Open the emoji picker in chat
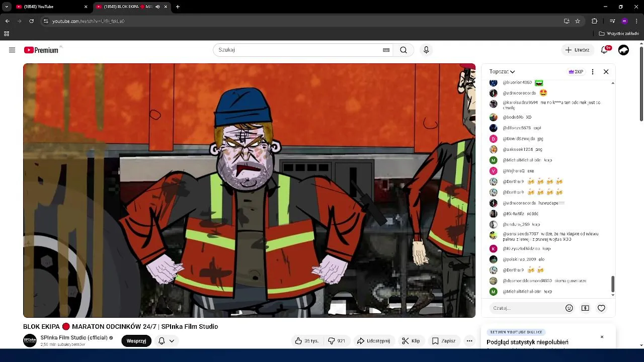This screenshot has width=644, height=362. click(x=569, y=308)
